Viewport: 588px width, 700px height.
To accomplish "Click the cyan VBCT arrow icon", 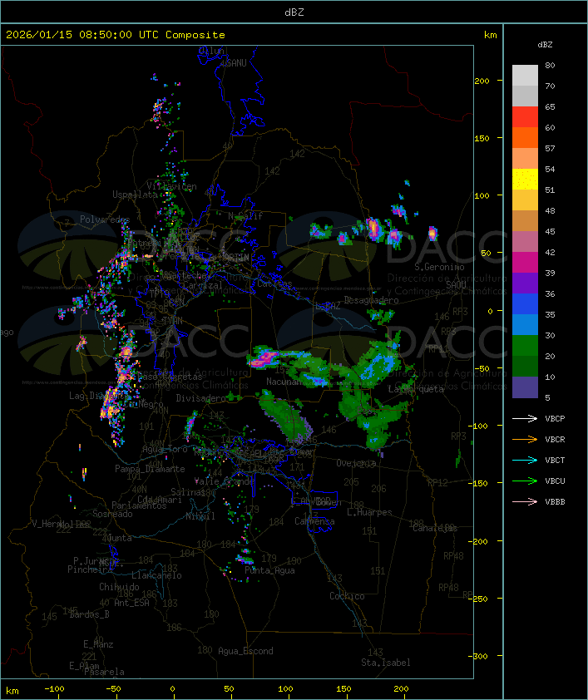I will click(x=525, y=461).
